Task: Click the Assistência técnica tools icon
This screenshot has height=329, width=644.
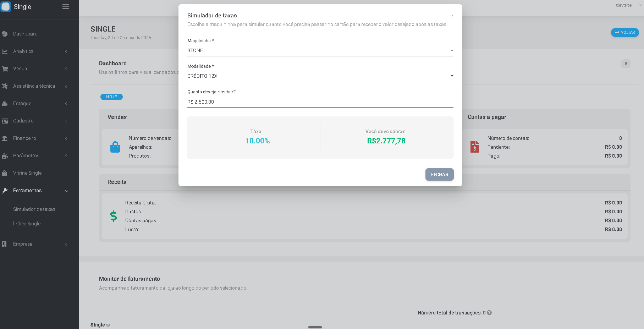Action: tap(5, 86)
